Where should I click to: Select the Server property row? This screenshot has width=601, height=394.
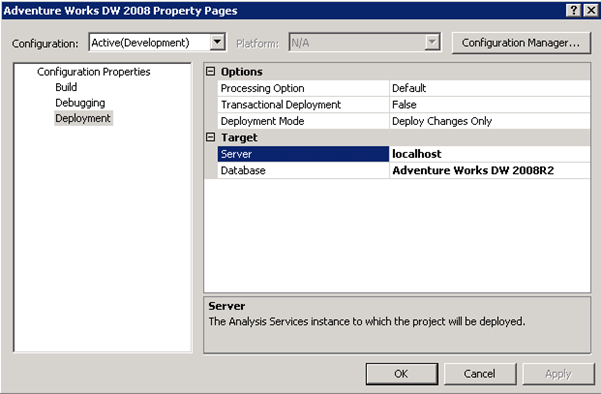[303, 154]
